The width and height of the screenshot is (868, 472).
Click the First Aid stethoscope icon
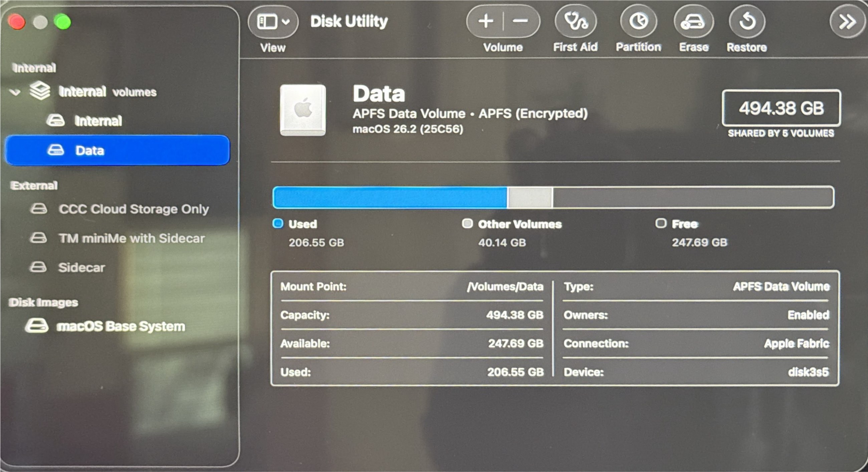pyautogui.click(x=576, y=22)
